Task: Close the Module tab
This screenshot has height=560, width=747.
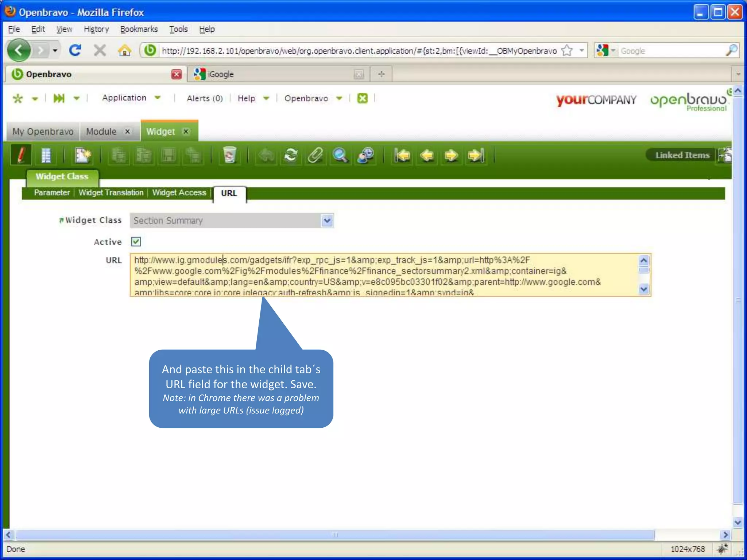Action: tap(127, 132)
